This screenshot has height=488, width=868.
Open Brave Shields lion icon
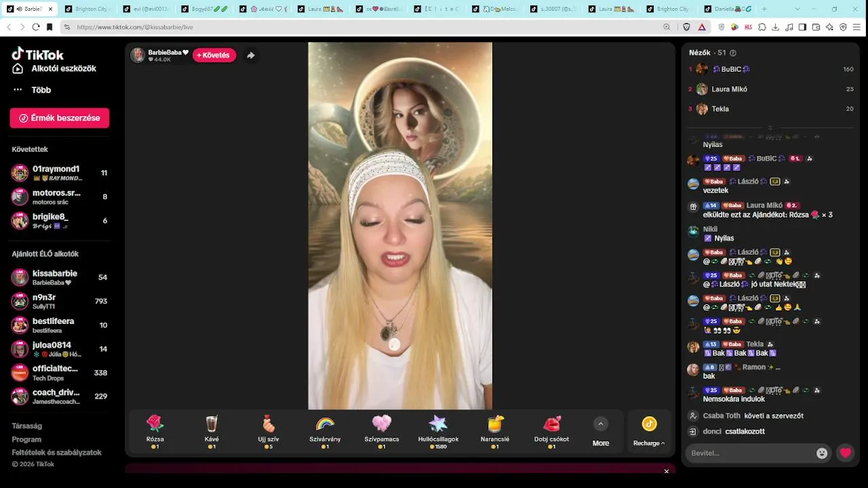coord(686,27)
